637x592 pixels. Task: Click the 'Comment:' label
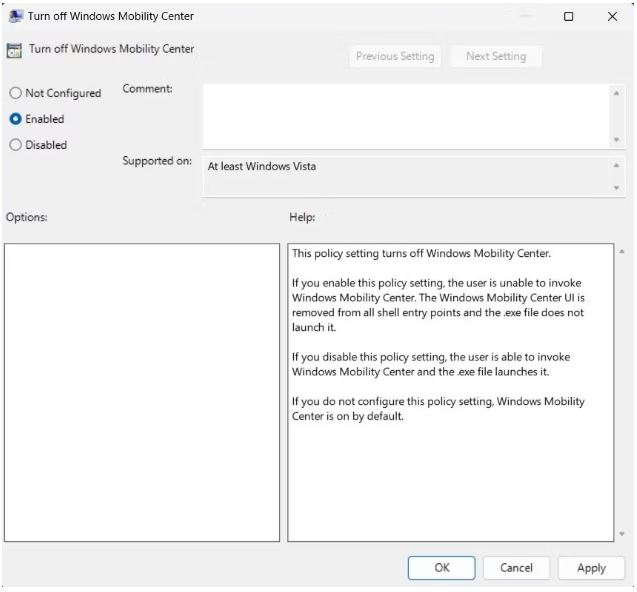tap(147, 89)
